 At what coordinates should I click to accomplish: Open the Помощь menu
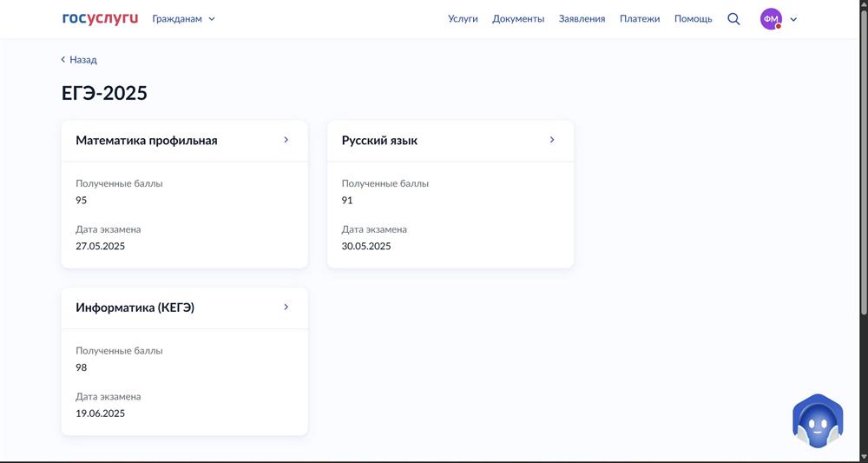pyautogui.click(x=693, y=19)
